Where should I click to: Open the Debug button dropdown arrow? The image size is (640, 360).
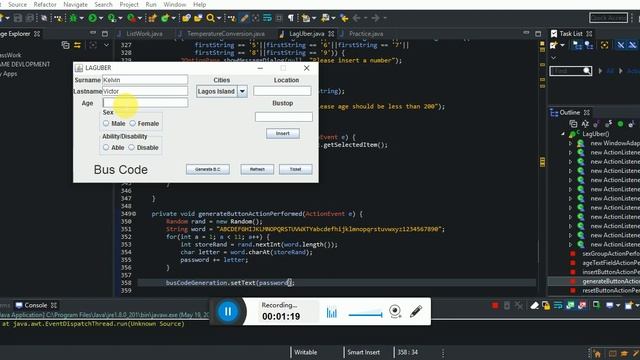pos(82,18)
